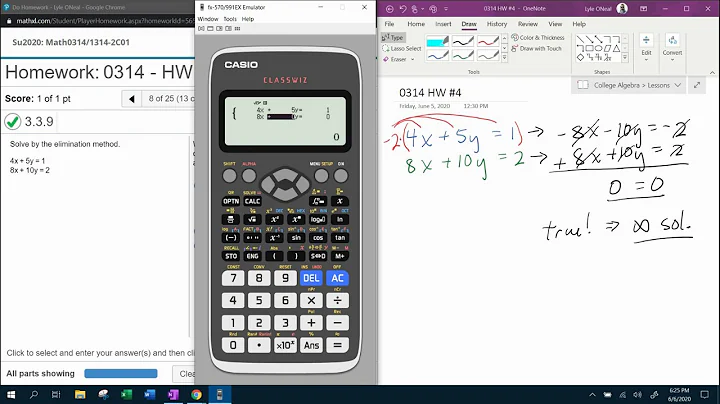
Task: Select the cyan highlighter pen
Action: pyautogui.click(x=438, y=41)
